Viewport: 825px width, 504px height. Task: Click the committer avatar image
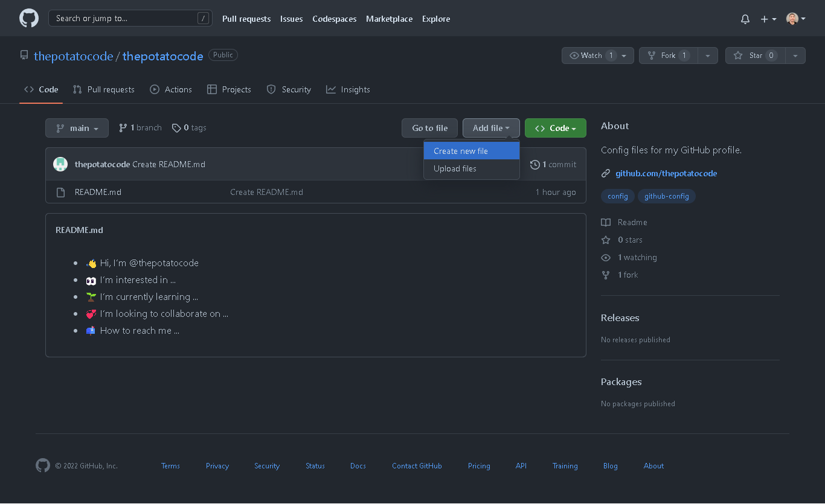click(60, 164)
